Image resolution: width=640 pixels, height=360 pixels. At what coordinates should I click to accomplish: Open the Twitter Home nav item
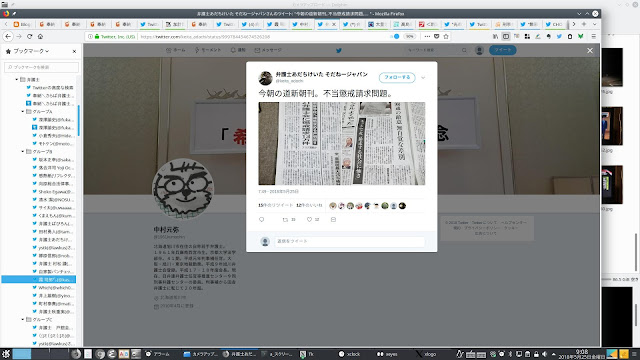click(x=176, y=50)
